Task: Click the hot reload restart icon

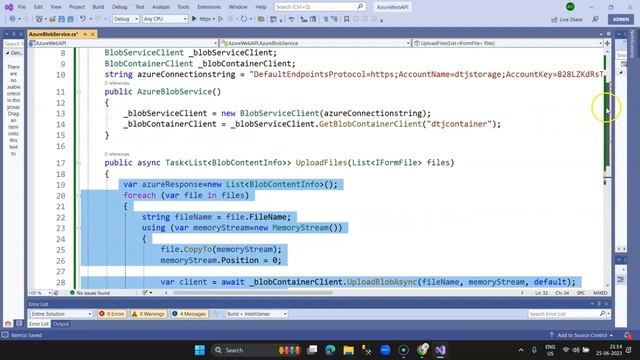Action: [244, 19]
